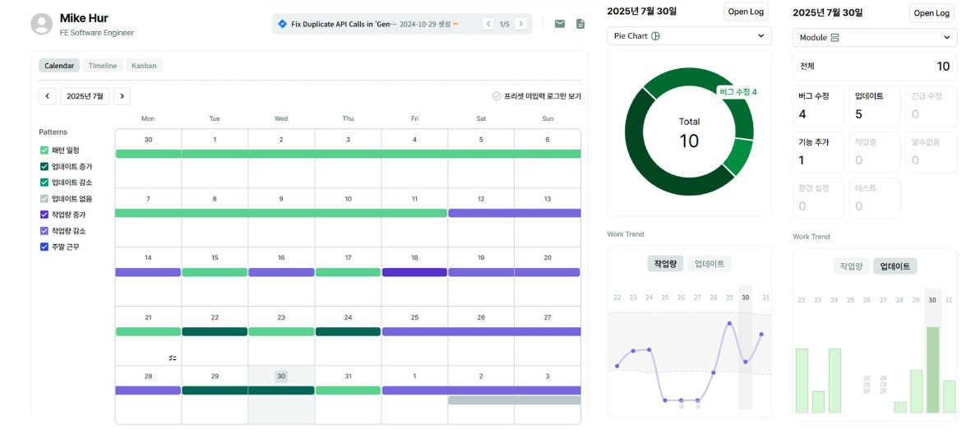This screenshot has width=980, height=434.
Task: Expand the Module dropdown
Action: click(875, 38)
